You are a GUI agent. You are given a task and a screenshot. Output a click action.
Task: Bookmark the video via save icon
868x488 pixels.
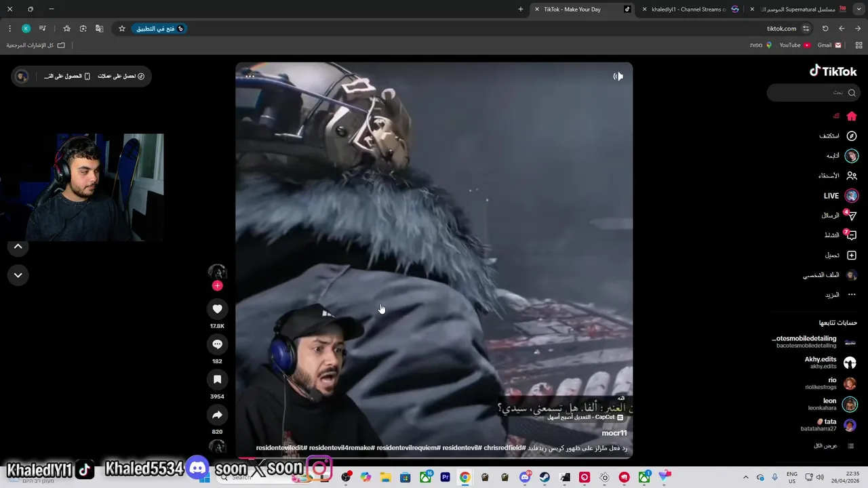(217, 380)
